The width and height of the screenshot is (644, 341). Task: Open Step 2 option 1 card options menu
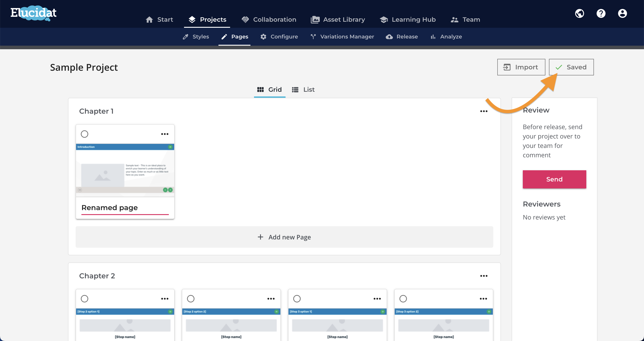165,299
